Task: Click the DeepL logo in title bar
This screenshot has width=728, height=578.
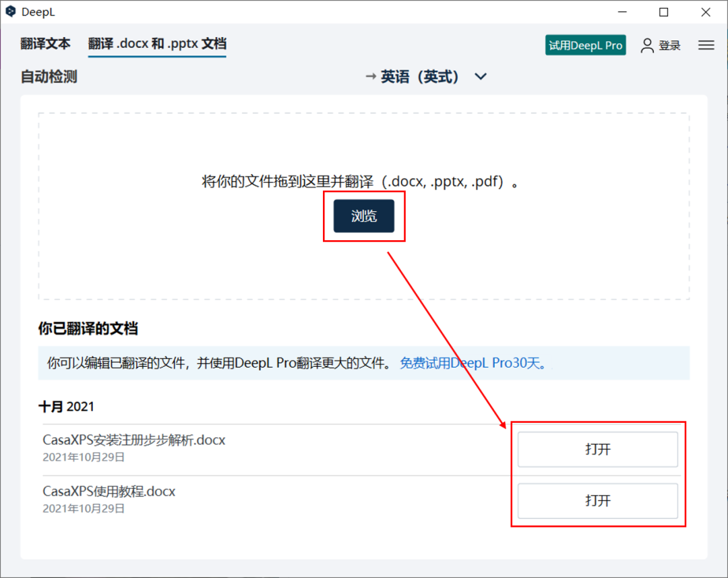Action: [x=11, y=11]
